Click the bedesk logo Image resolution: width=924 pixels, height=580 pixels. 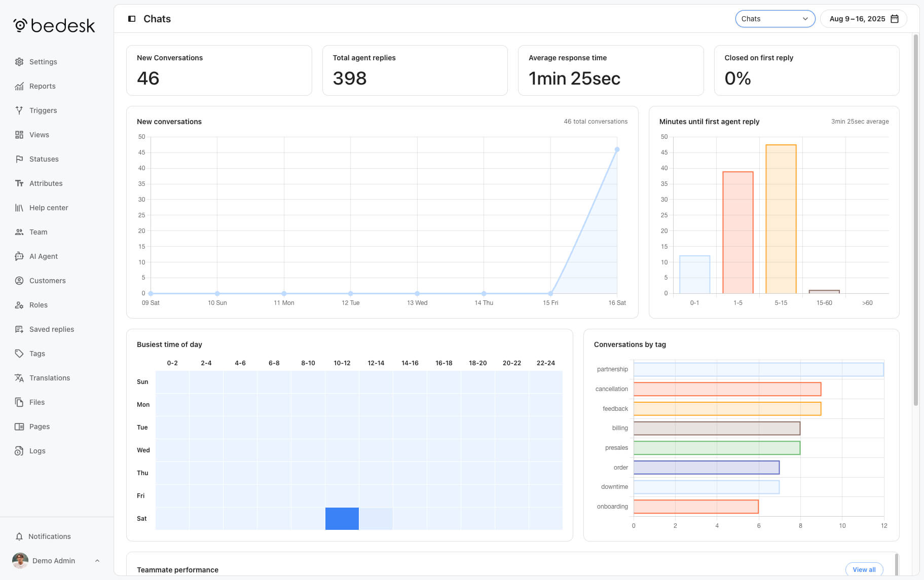tap(54, 25)
